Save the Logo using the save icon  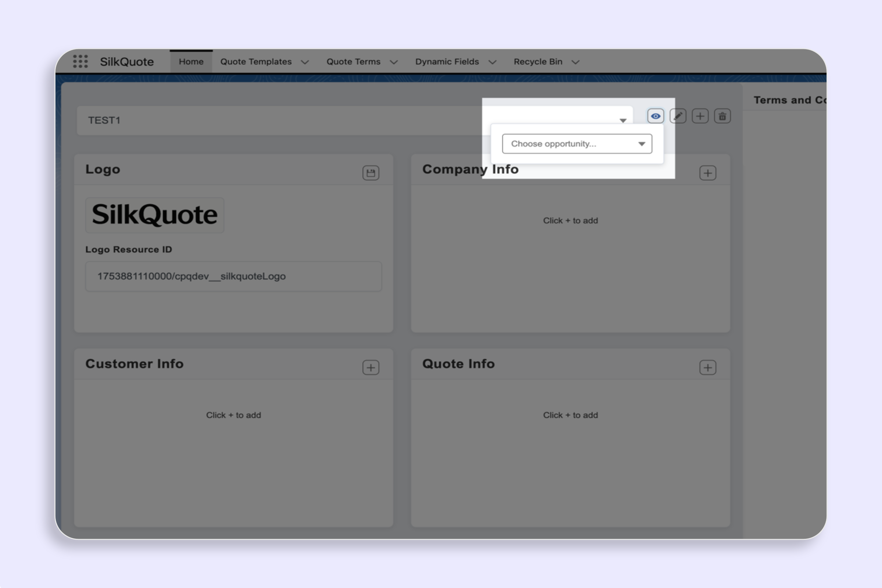point(370,172)
